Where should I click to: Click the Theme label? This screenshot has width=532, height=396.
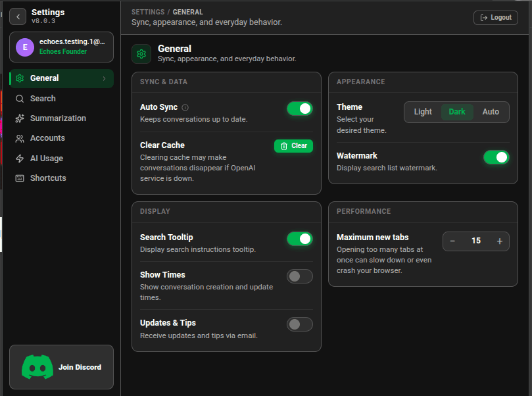point(349,107)
